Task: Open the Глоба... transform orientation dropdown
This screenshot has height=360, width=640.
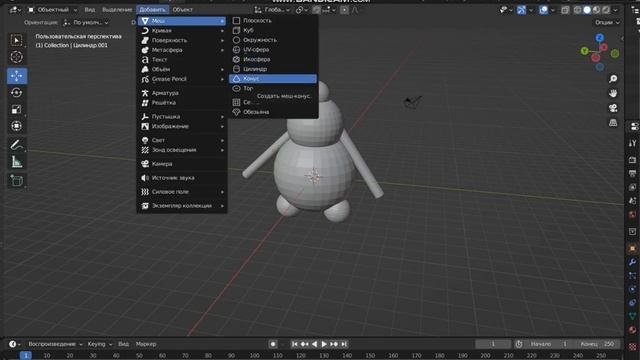Action: click(x=273, y=10)
